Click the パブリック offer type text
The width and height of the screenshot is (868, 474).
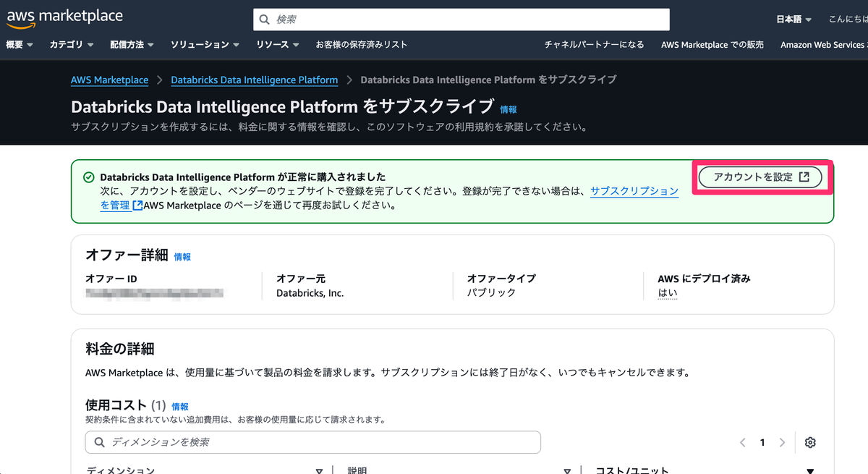[492, 293]
